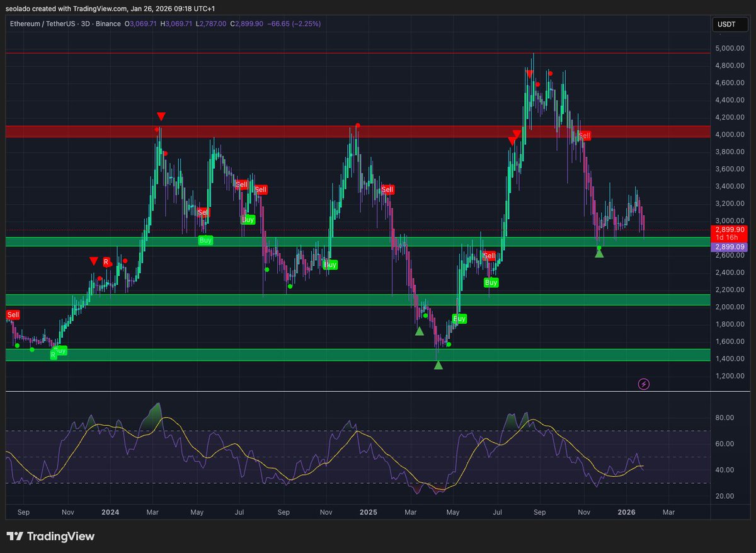The width and height of the screenshot is (756, 553).
Task: Select the green triangle under November 2025 low
Action: pyautogui.click(x=599, y=253)
